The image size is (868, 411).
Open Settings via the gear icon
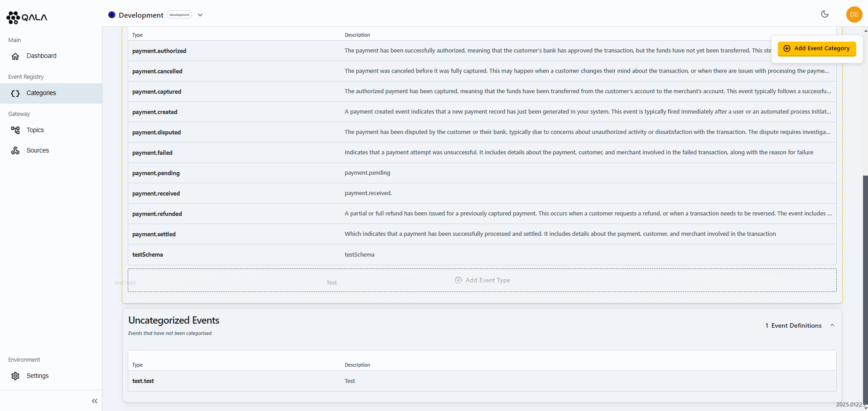[15, 376]
